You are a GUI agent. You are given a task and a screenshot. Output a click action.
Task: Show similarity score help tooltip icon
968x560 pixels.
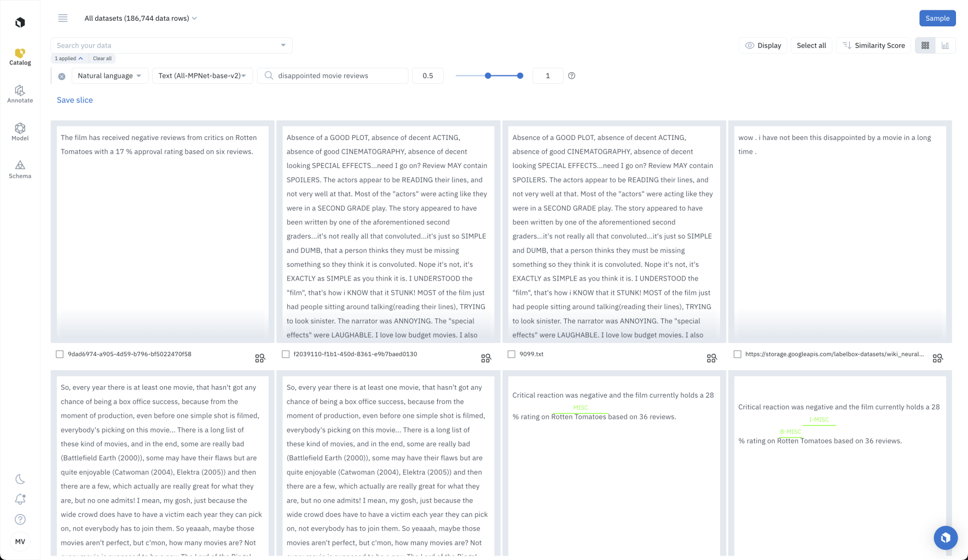coord(571,76)
